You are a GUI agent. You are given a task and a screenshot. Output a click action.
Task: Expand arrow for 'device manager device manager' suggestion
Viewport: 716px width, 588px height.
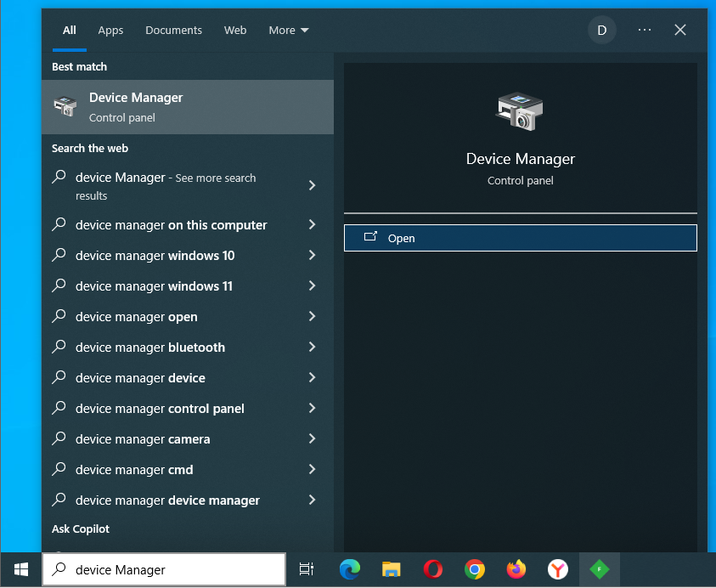coord(312,500)
